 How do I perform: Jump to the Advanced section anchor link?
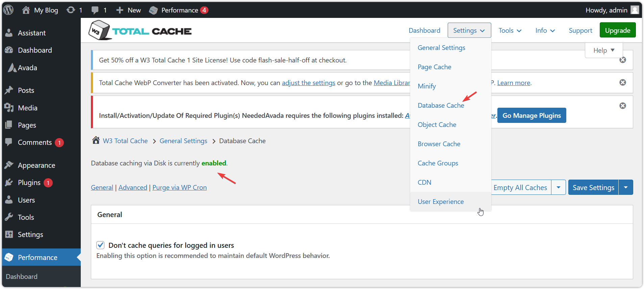pyautogui.click(x=133, y=187)
